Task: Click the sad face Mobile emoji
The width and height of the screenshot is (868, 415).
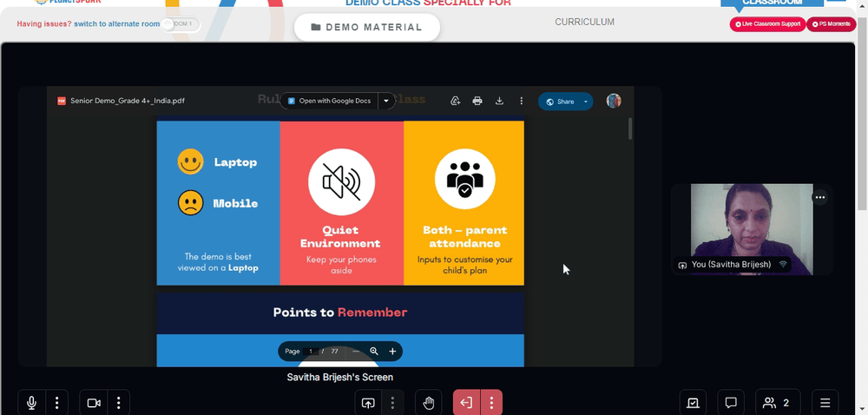Action: [x=190, y=203]
